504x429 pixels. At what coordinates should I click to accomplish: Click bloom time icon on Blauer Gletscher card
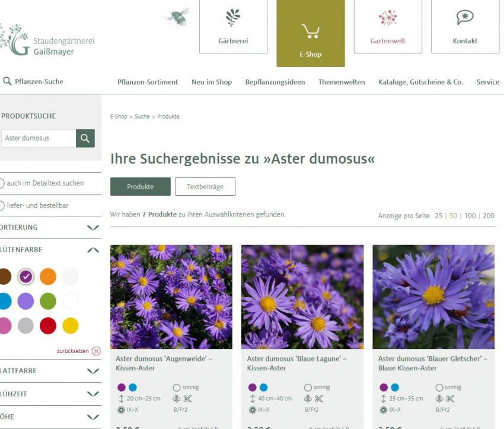coord(384,410)
